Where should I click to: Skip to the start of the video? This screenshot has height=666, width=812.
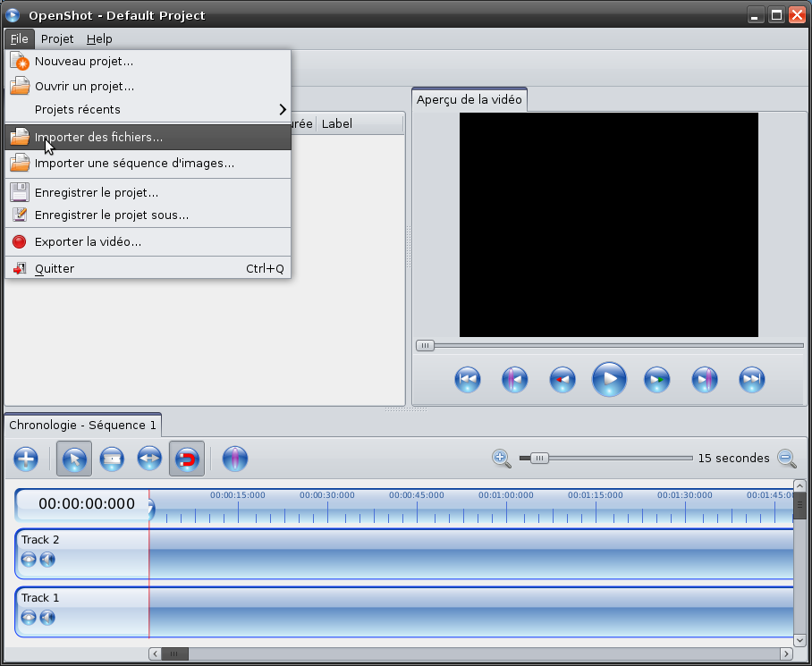(467, 380)
